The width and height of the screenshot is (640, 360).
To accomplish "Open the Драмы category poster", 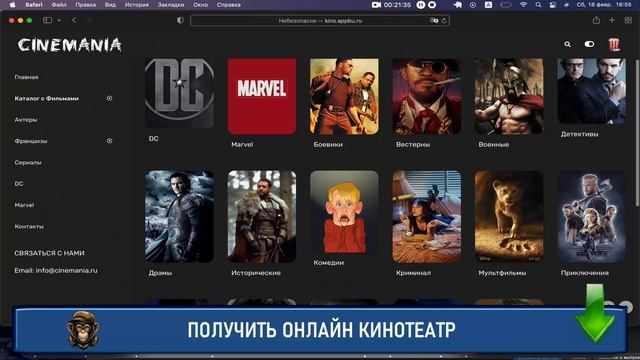I will (179, 216).
